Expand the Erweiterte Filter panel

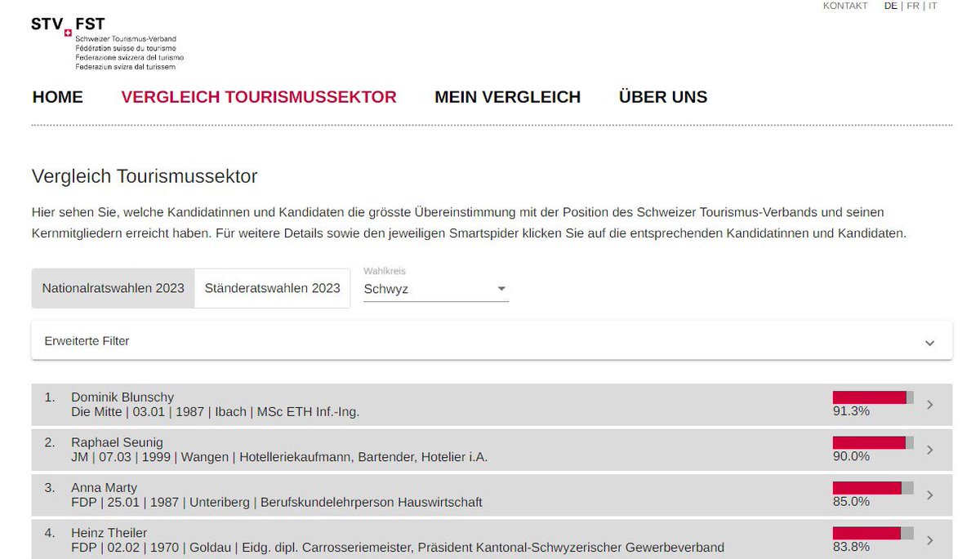[492, 341]
